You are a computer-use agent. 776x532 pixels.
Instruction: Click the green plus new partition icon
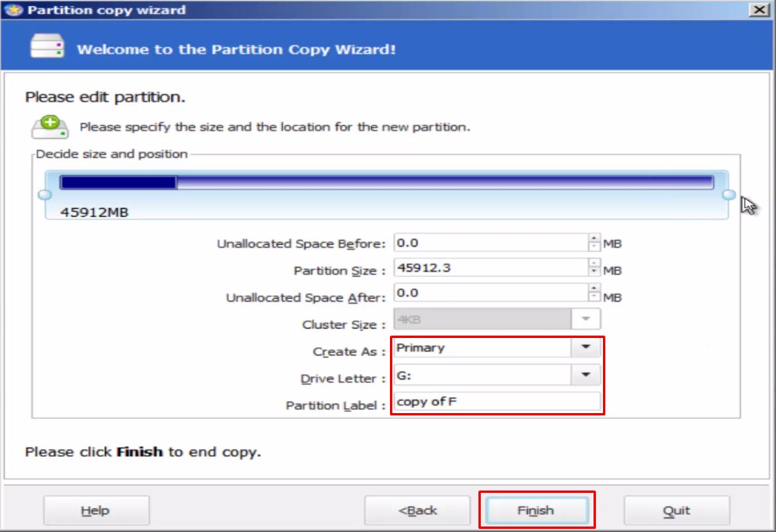(x=50, y=127)
